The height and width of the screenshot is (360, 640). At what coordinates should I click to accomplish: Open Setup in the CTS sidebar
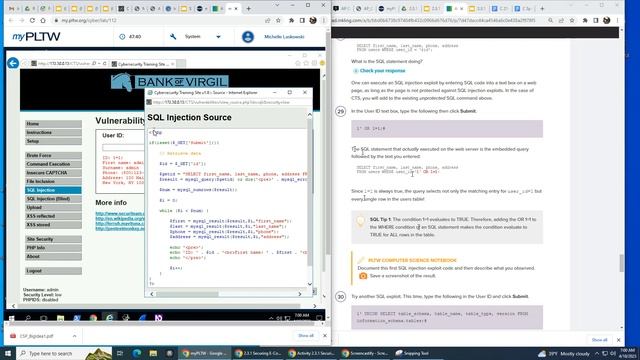tap(53, 141)
